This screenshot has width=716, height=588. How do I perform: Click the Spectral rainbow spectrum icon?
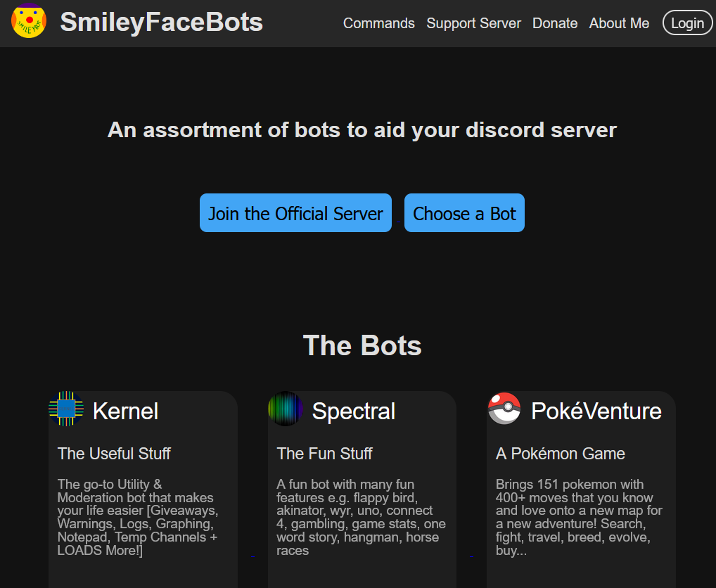tap(286, 409)
